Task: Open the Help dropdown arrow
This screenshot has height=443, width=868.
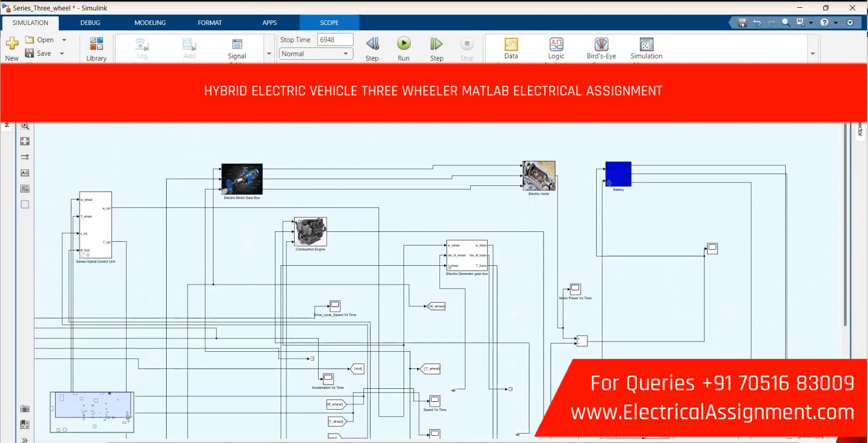Action: click(836, 22)
